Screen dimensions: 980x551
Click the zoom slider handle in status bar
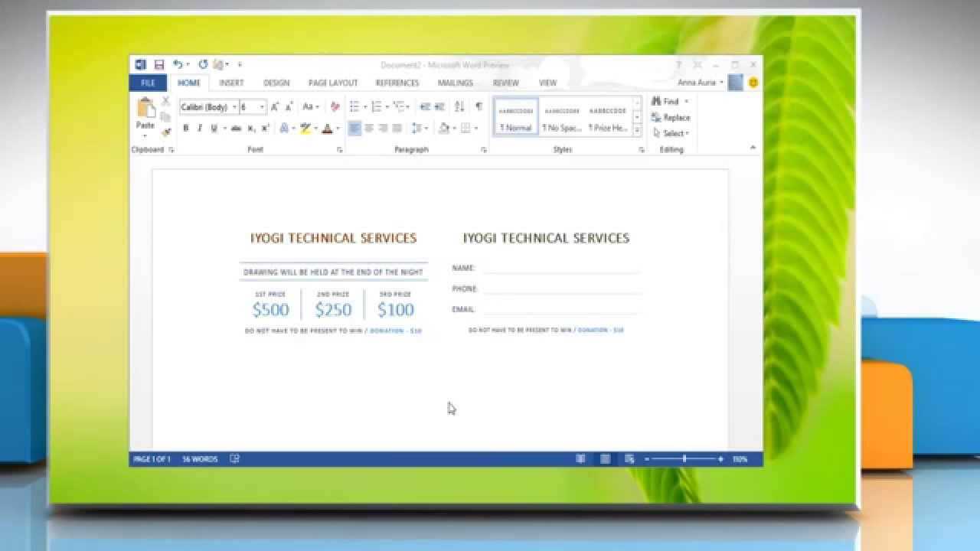coord(684,459)
